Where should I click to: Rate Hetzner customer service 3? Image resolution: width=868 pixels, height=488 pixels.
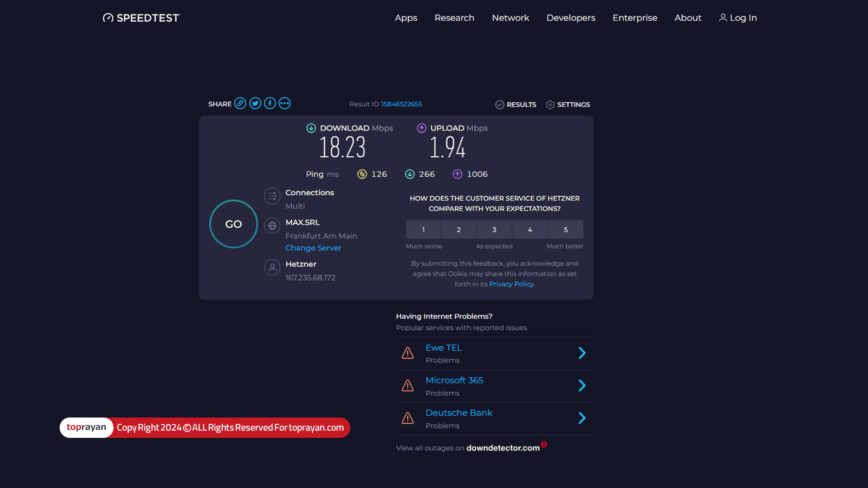tap(495, 230)
